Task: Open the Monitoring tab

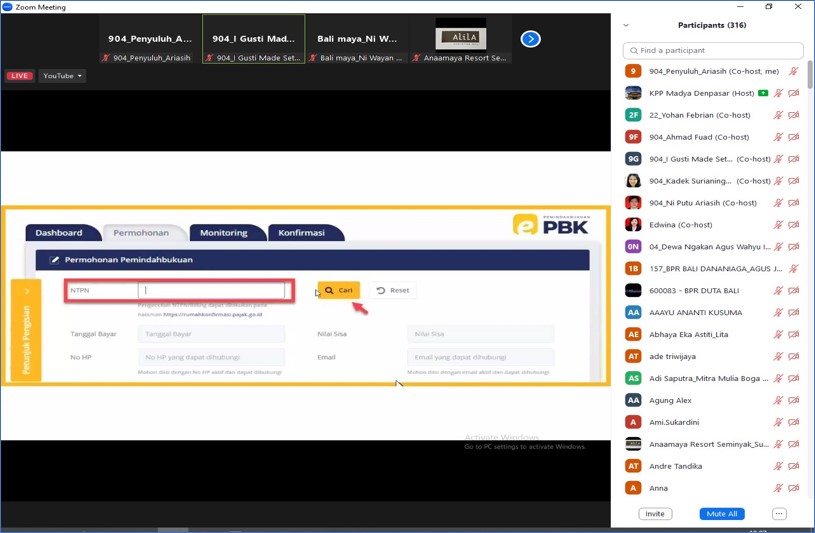Action: click(x=223, y=233)
